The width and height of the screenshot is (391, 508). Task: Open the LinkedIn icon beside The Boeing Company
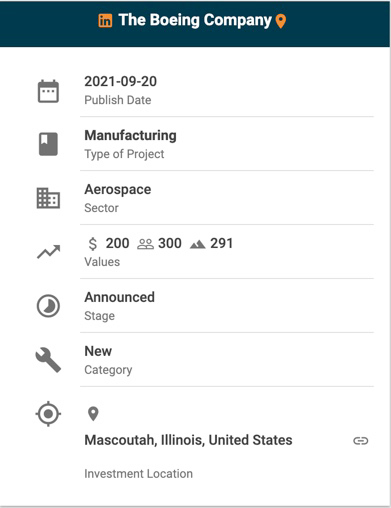pyautogui.click(x=105, y=21)
